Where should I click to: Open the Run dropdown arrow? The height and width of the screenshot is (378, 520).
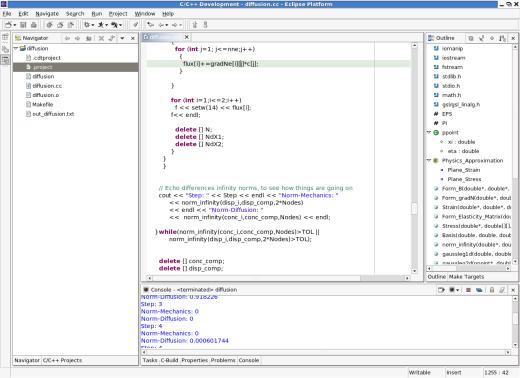pyautogui.click(x=106, y=25)
